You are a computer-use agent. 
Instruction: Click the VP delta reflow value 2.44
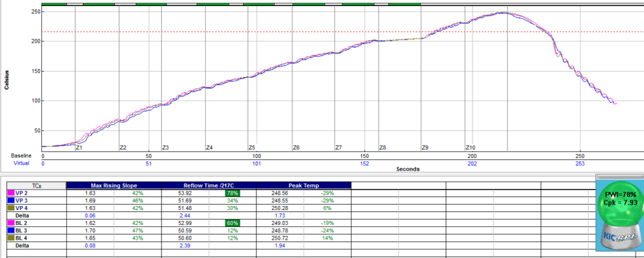point(185,215)
